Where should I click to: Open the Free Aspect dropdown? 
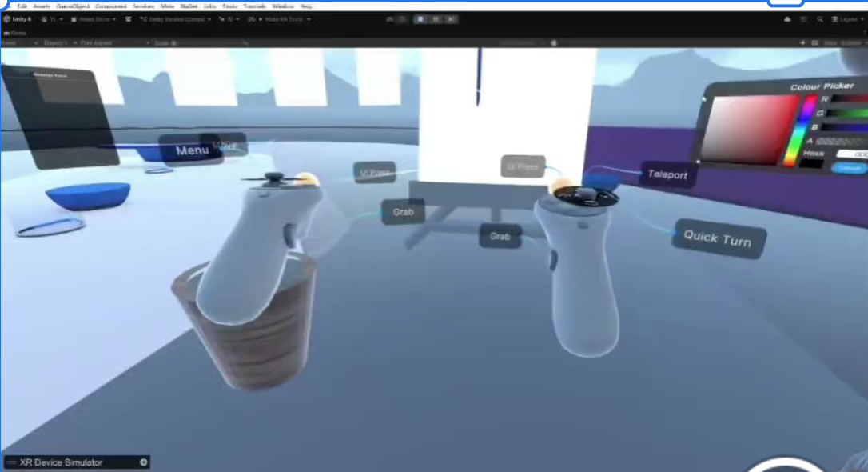115,42
